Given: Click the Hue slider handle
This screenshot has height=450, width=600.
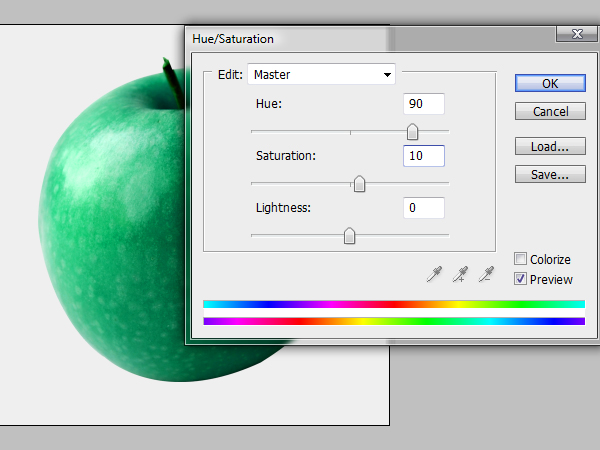Looking at the screenshot, I should click(x=412, y=132).
